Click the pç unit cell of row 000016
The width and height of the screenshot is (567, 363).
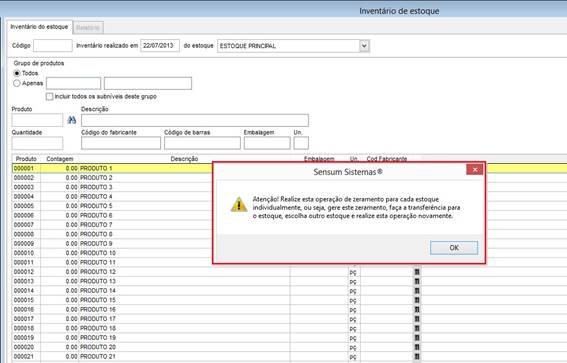(353, 310)
